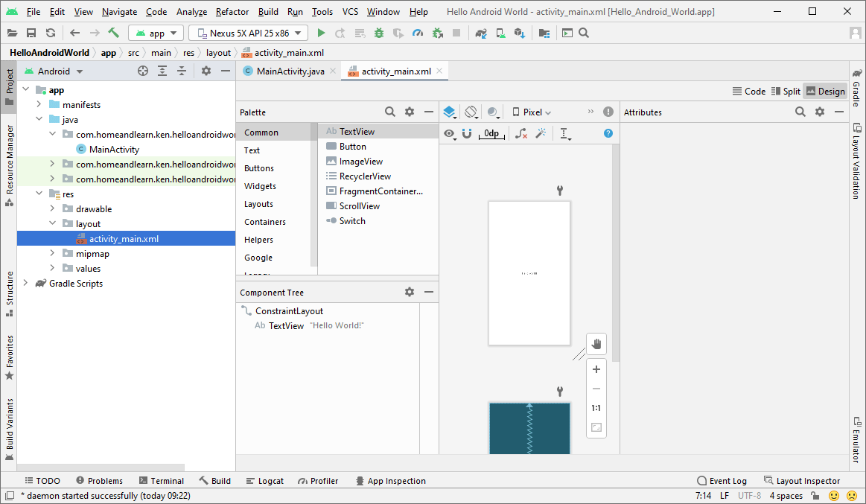Click the Sync Project with Gradle icon
Viewport: 866px width, 504px height.
point(480,33)
